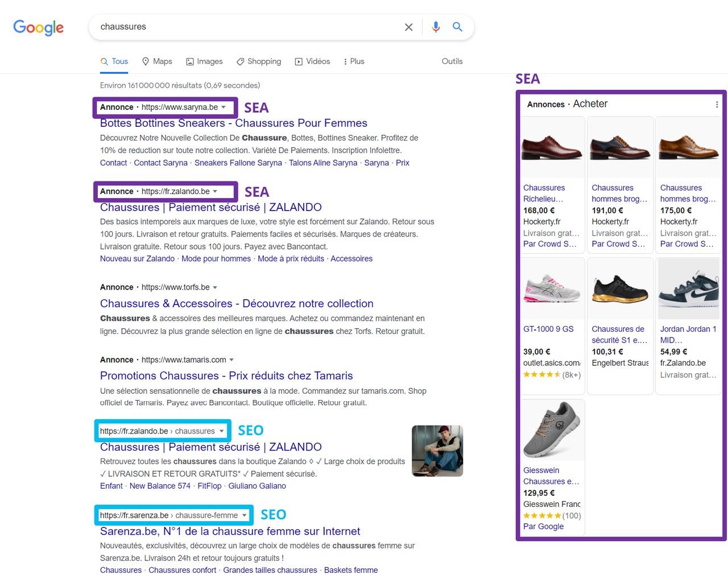Image resolution: width=728 pixels, height=586 pixels.
Task: Click Talons Aline Saryna sitelink
Action: pos(323,163)
